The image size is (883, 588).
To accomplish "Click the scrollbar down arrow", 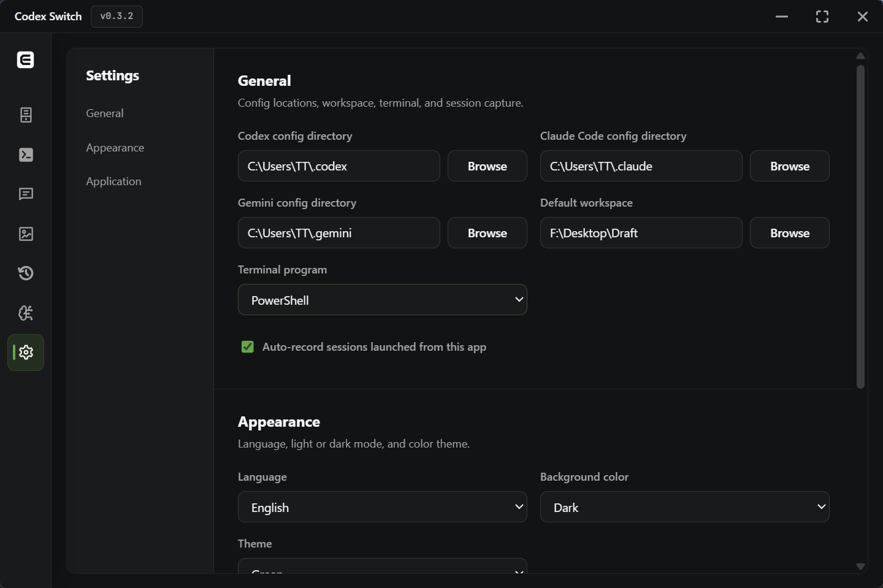I will coord(860,567).
